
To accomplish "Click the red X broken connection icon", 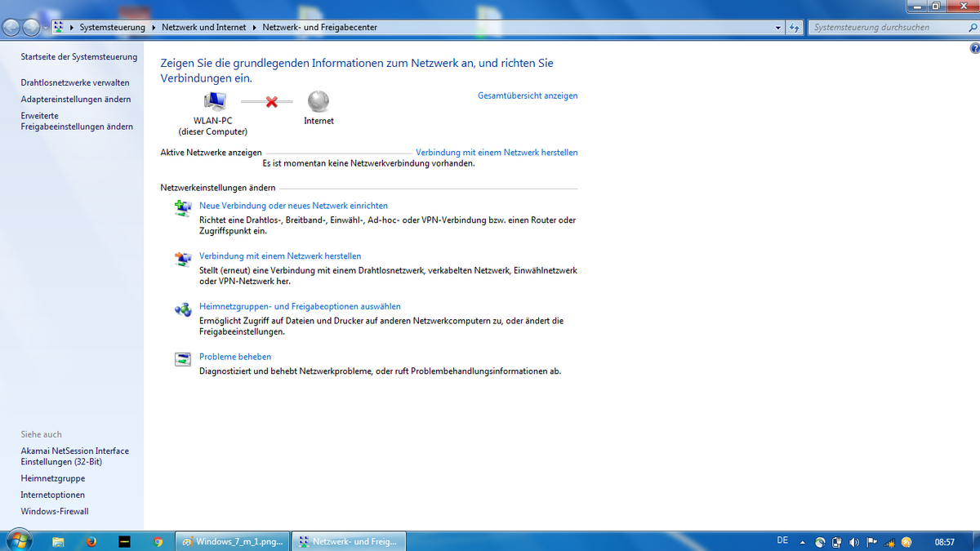I will point(271,102).
